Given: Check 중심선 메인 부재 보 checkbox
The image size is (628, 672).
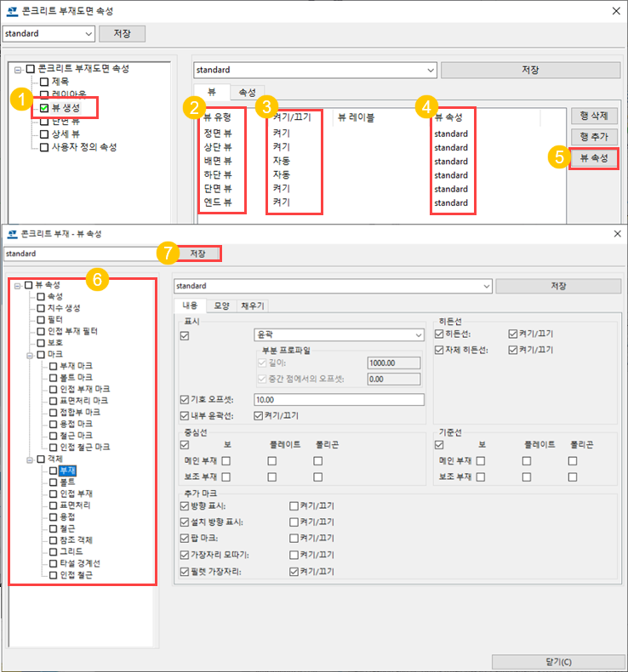Looking at the screenshot, I should pos(226,461).
